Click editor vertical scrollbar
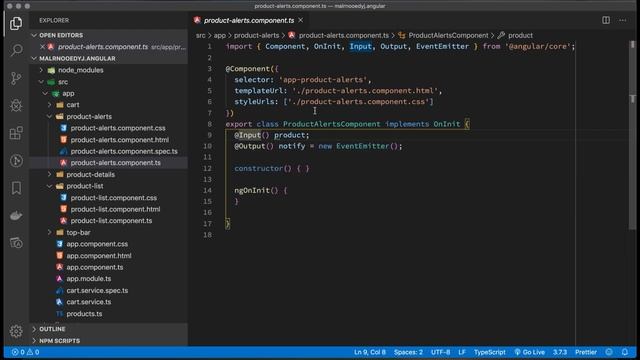 (x=632, y=135)
